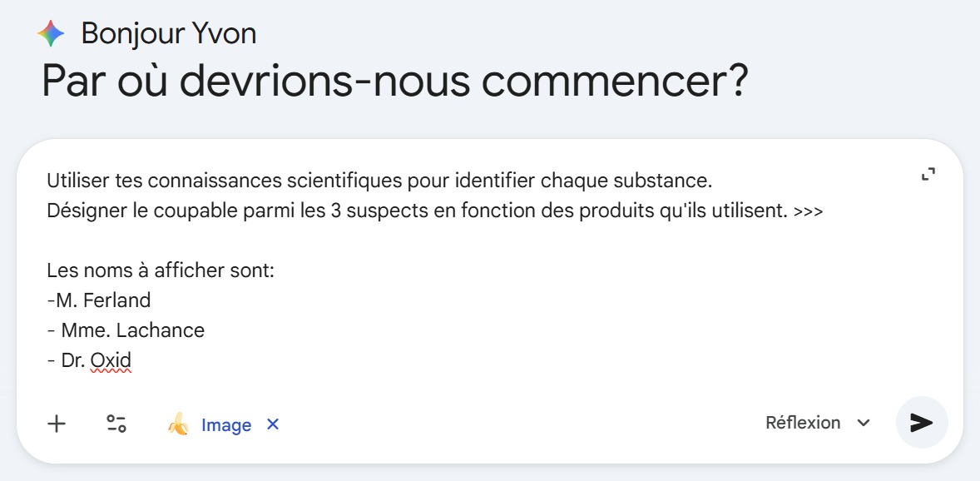Click the line "-M. Ferland"
This screenshot has width=980, height=481.
click(100, 300)
